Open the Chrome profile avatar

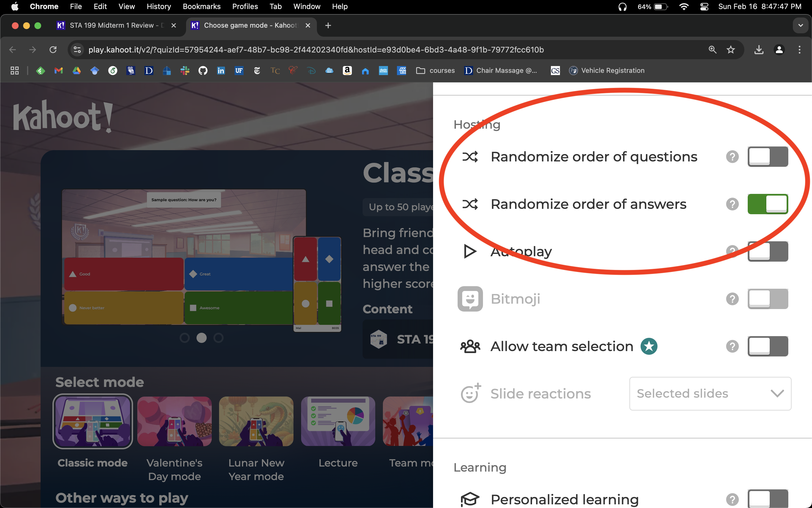tap(779, 50)
